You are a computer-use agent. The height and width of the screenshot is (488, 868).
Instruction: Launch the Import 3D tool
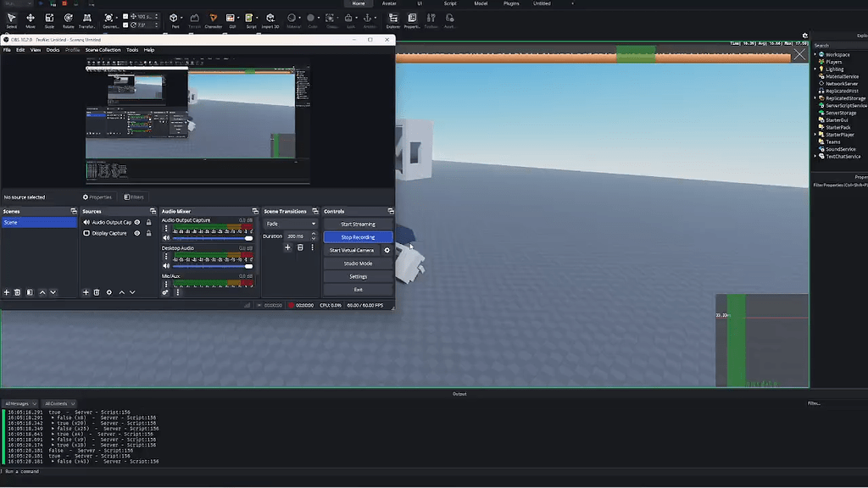[270, 20]
